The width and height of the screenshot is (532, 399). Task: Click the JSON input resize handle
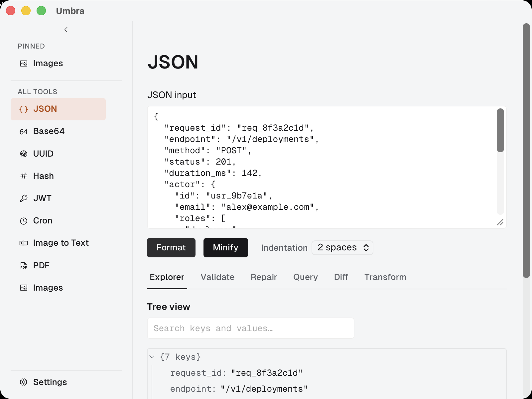coord(500,222)
